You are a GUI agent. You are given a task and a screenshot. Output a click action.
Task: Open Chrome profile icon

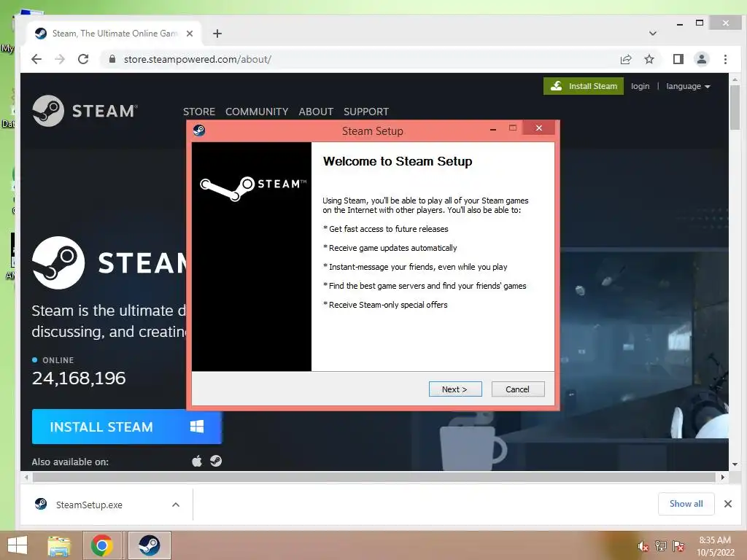click(x=701, y=59)
